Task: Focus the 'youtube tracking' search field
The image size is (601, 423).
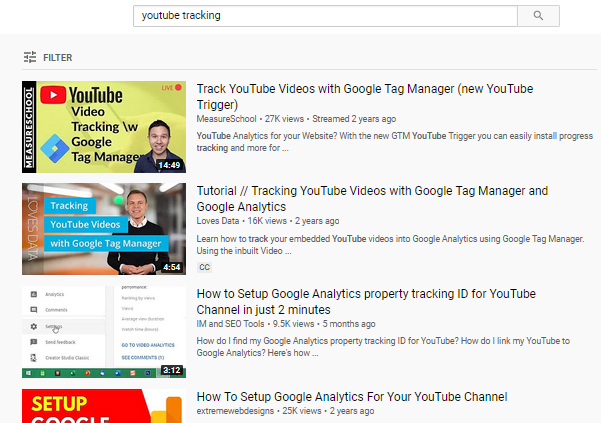Action: pyautogui.click(x=325, y=16)
